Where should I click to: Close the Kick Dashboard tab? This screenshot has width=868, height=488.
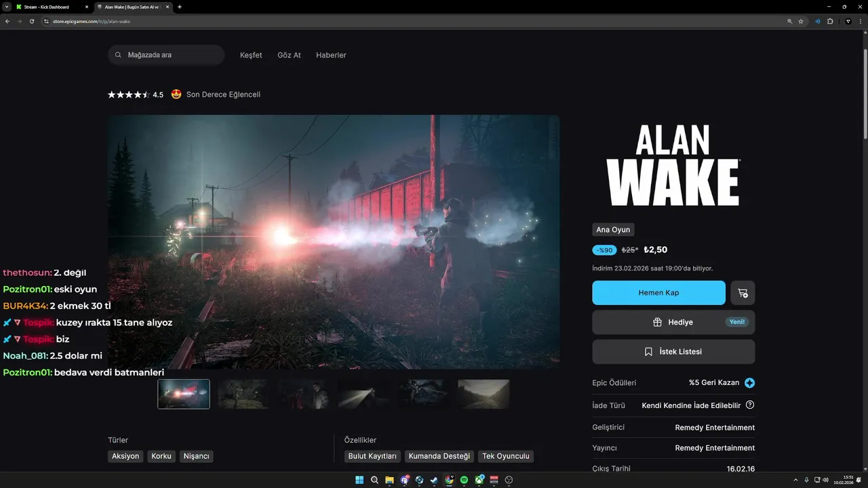pos(86,7)
